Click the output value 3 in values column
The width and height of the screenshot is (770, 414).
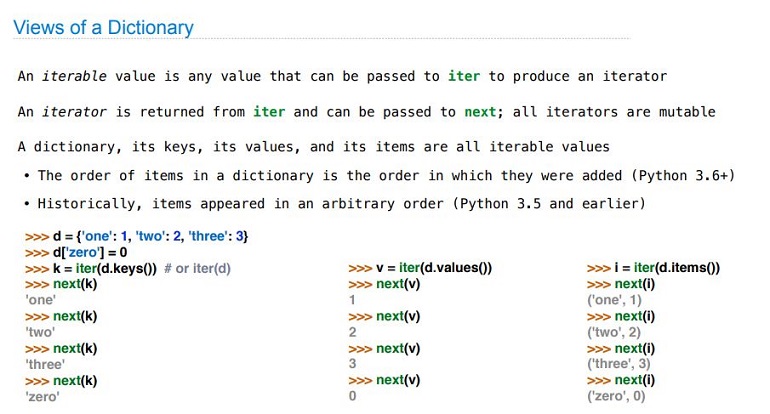tap(352, 364)
